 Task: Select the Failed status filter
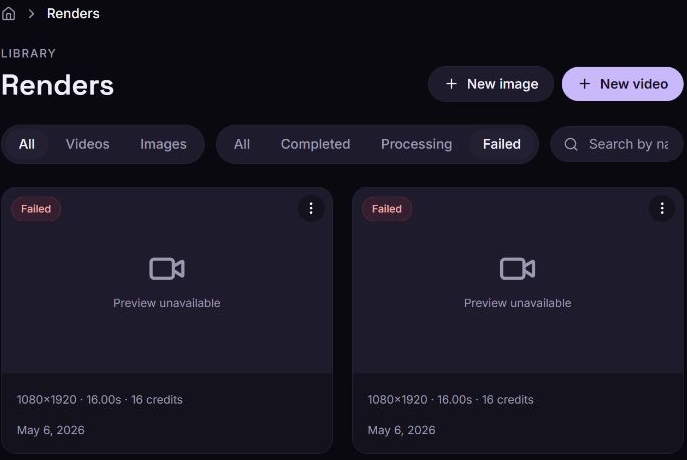point(502,144)
